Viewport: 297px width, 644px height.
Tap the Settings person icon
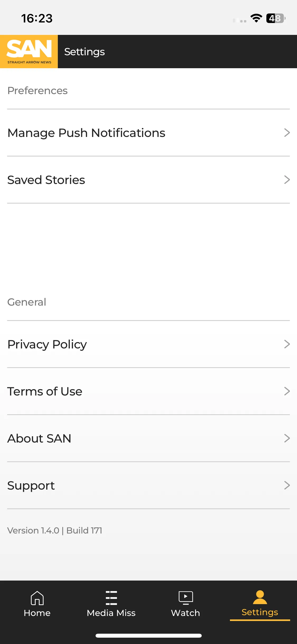click(260, 597)
